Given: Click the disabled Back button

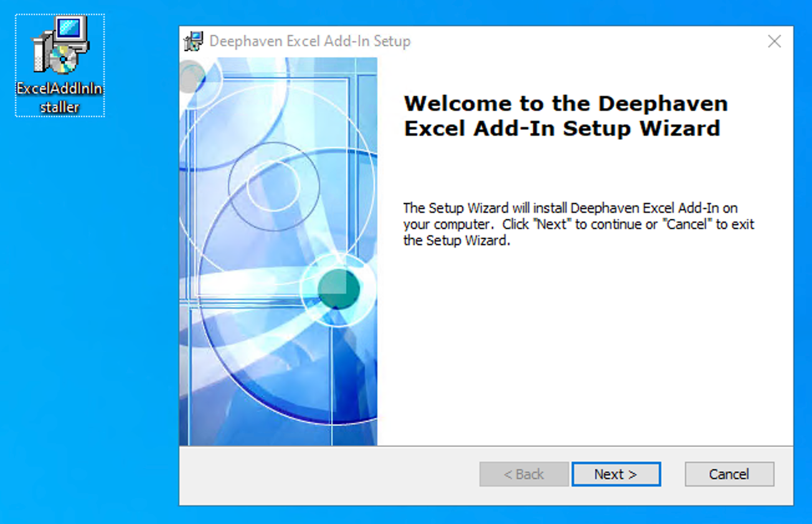Looking at the screenshot, I should (x=523, y=474).
